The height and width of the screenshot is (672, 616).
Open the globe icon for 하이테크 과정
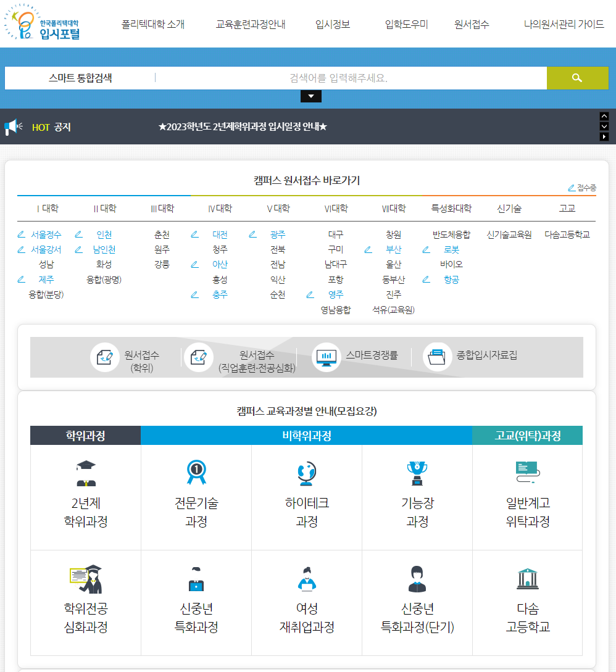(x=306, y=472)
